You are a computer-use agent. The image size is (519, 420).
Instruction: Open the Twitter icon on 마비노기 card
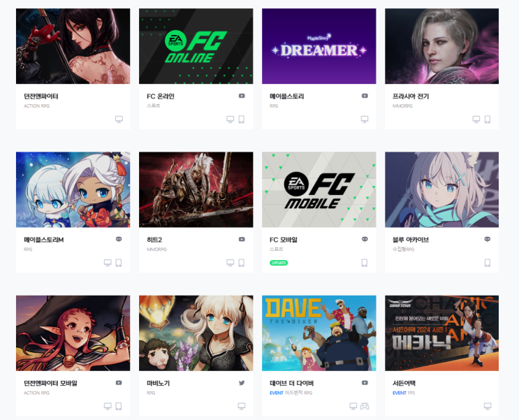point(242,383)
